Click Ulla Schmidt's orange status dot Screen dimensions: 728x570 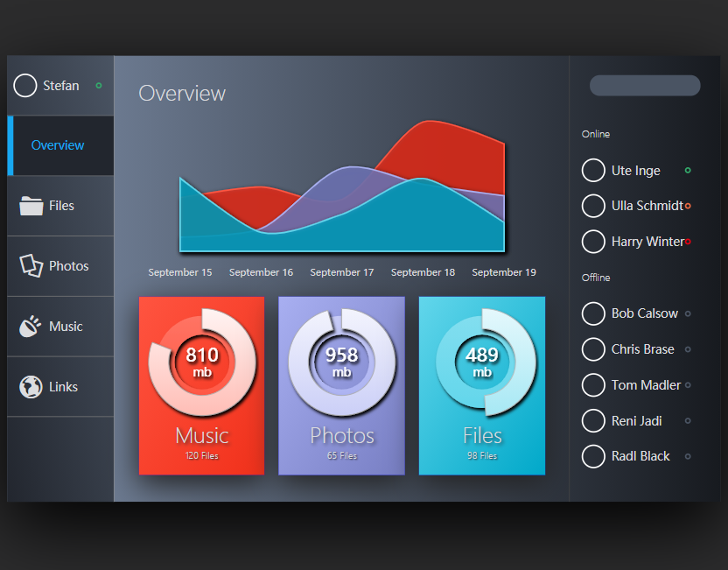[688, 206]
